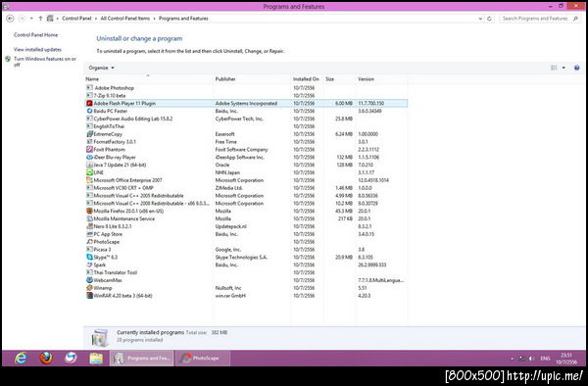Launch Firefox from the taskbar
The image size is (588, 386).
pyautogui.click(x=46, y=359)
